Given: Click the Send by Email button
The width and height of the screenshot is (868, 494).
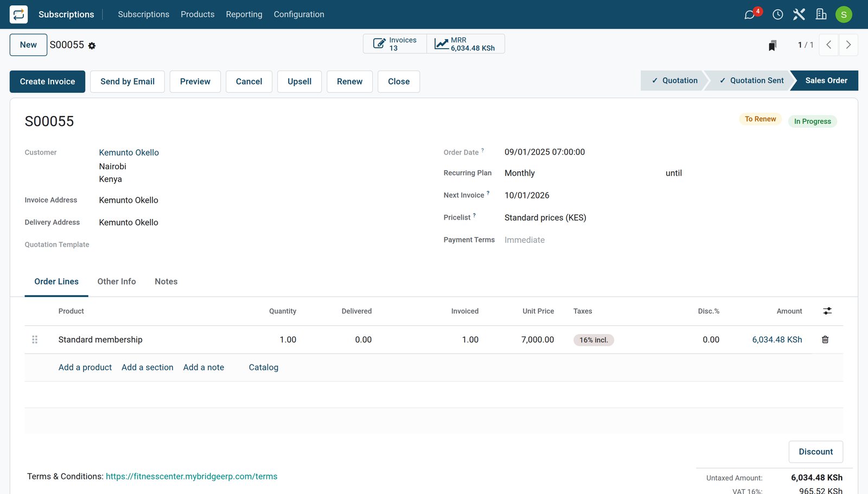Looking at the screenshot, I should tap(127, 81).
